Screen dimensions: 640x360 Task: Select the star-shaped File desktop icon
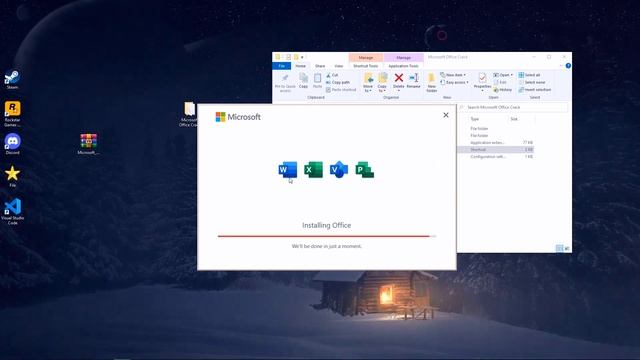pos(12,176)
